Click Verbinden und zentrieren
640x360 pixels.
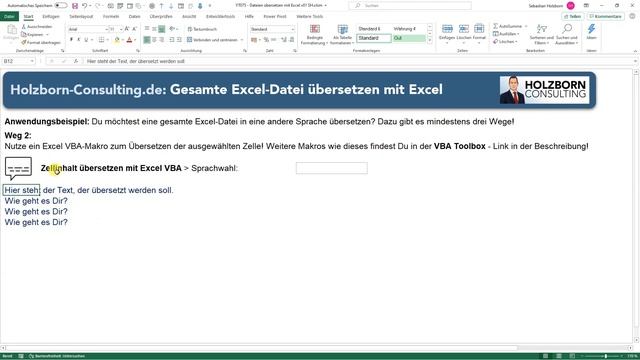coord(212,40)
